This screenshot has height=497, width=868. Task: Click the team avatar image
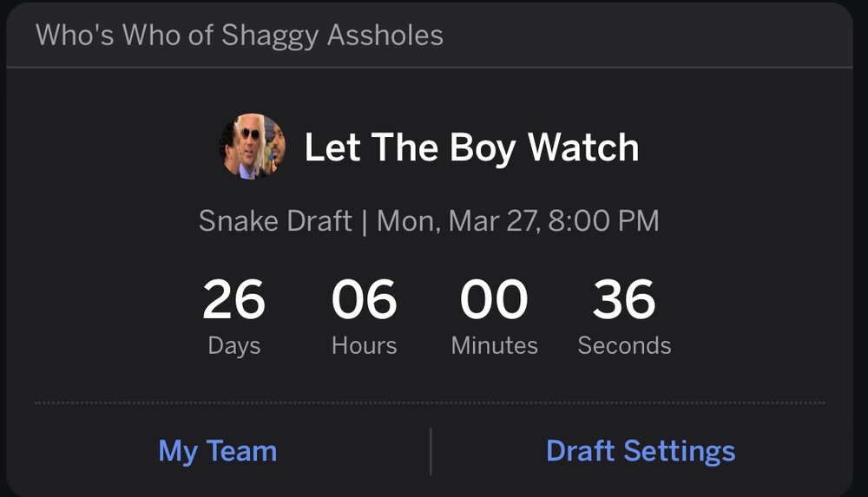(x=252, y=147)
